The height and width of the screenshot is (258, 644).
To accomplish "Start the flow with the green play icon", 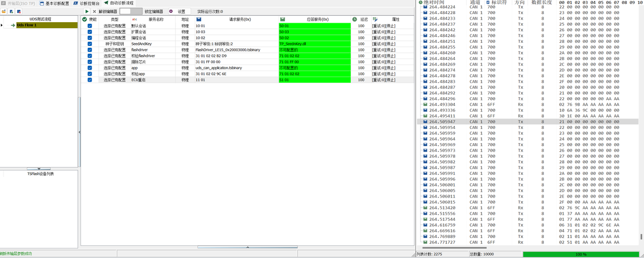I will [x=87, y=11].
